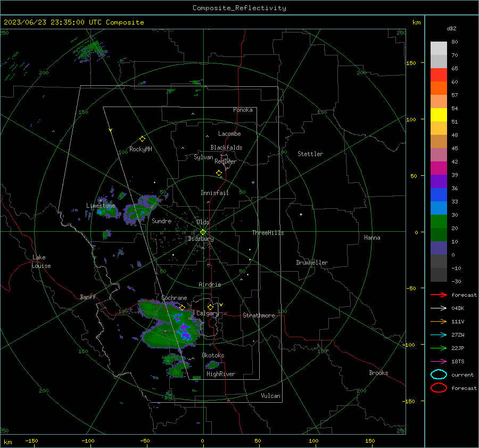
Task: Select the blue 33 dBZ legend swatch
Action: (x=439, y=195)
